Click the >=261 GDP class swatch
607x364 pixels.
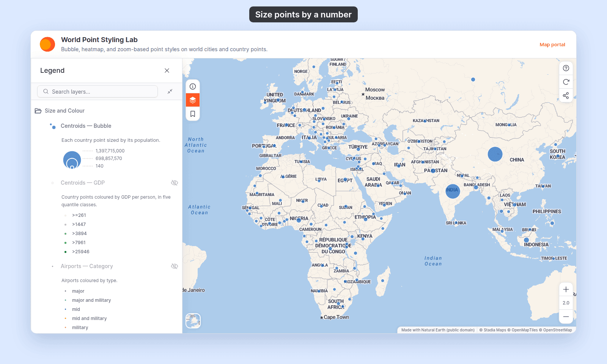click(x=65, y=215)
